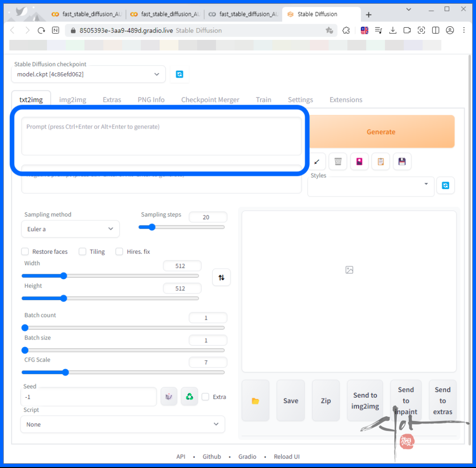The width and height of the screenshot is (476, 468).
Task: Open the Stable Diffusion checkpoint dropdown
Action: pyautogui.click(x=88, y=74)
